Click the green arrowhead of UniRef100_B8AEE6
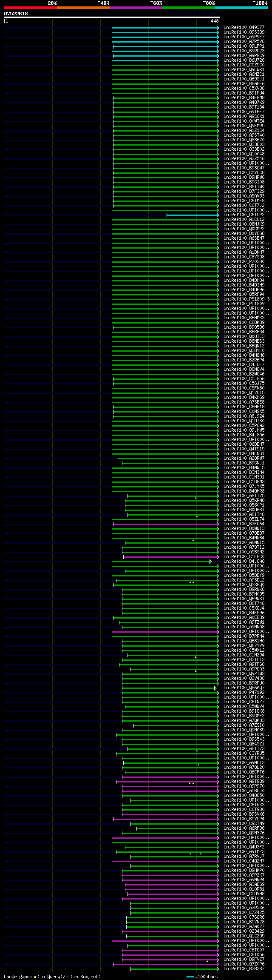The height and width of the screenshot is (980, 272). click(218, 84)
